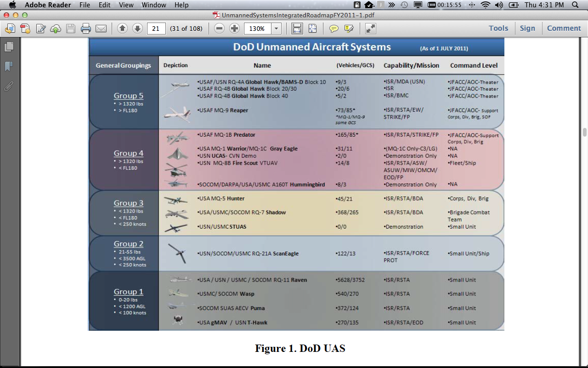Image resolution: width=588 pixels, height=368 pixels.
Task: Click the Print file icon
Action: click(86, 29)
